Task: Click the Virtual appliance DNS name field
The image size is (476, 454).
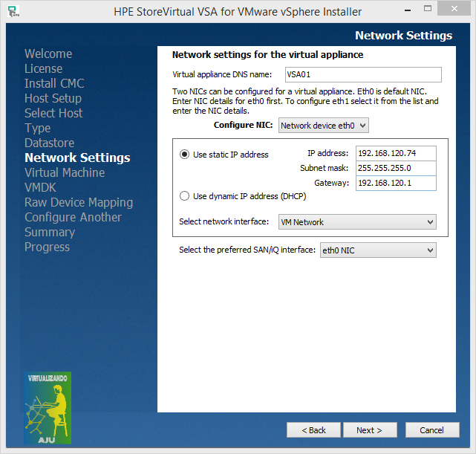Action: coord(362,74)
